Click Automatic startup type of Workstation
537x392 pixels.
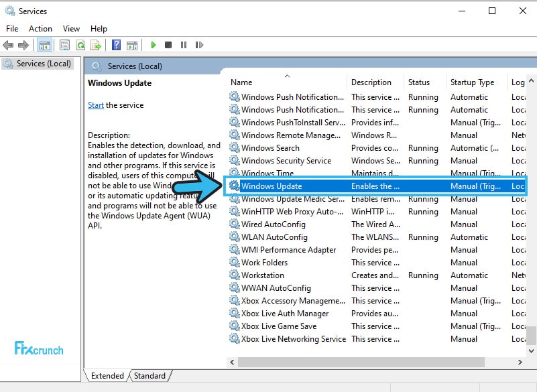469,275
